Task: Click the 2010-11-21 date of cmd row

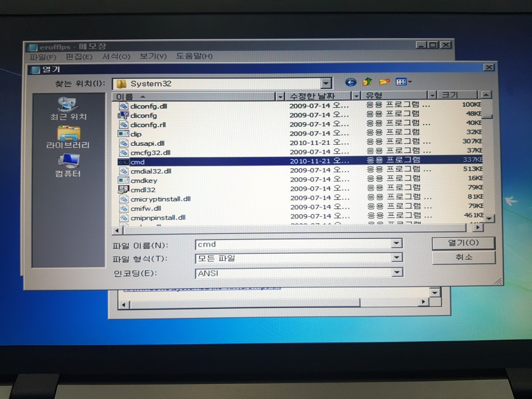Action: click(319, 161)
